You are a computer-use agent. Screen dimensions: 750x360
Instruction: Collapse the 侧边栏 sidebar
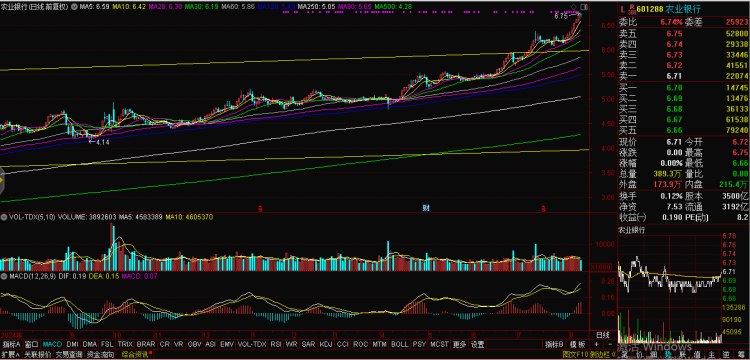(x=603, y=355)
